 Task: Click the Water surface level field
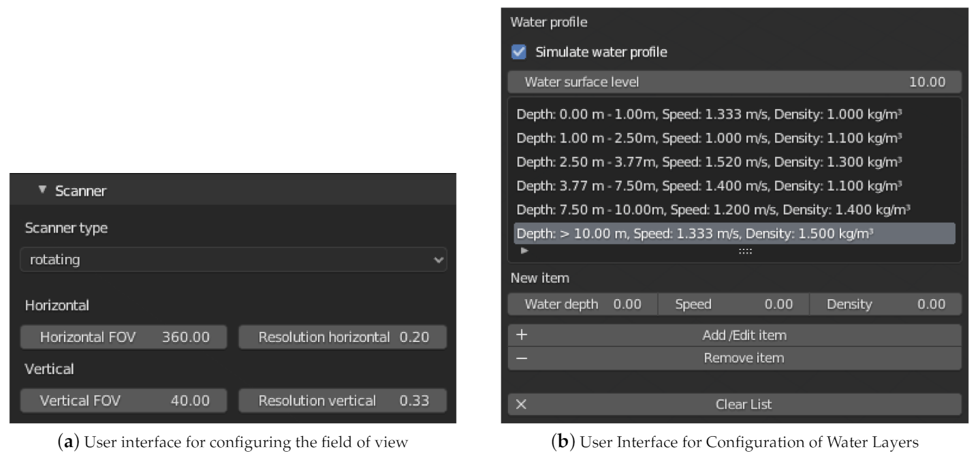pos(734,82)
